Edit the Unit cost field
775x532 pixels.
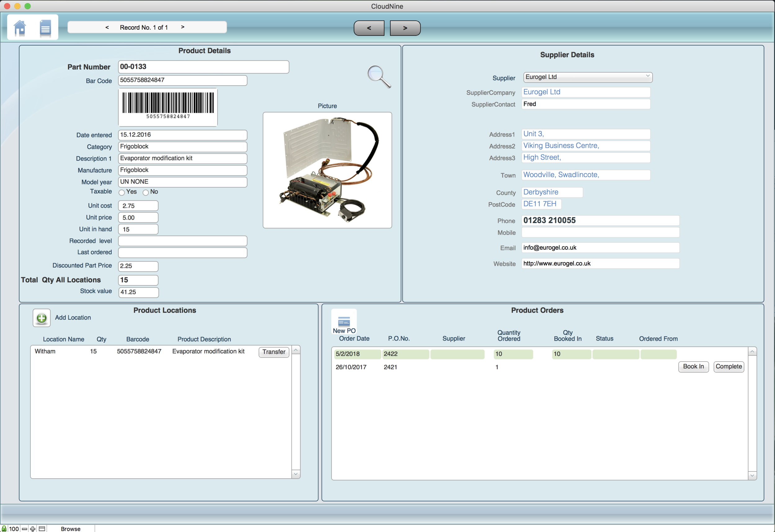[138, 206]
